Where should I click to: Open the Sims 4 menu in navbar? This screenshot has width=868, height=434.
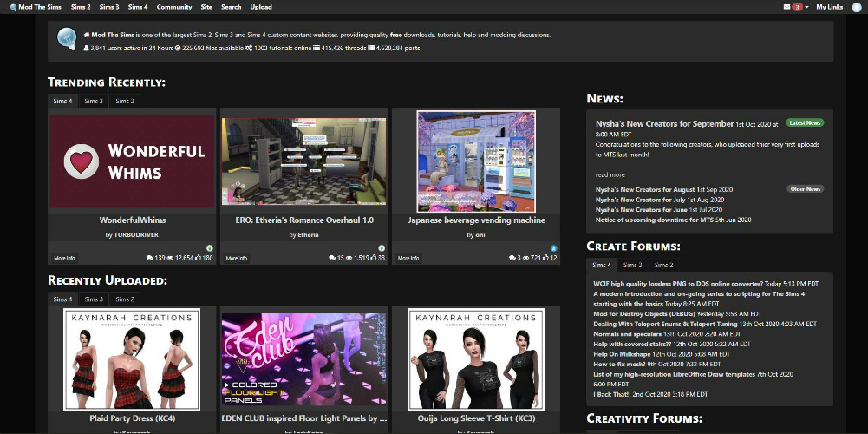click(138, 7)
